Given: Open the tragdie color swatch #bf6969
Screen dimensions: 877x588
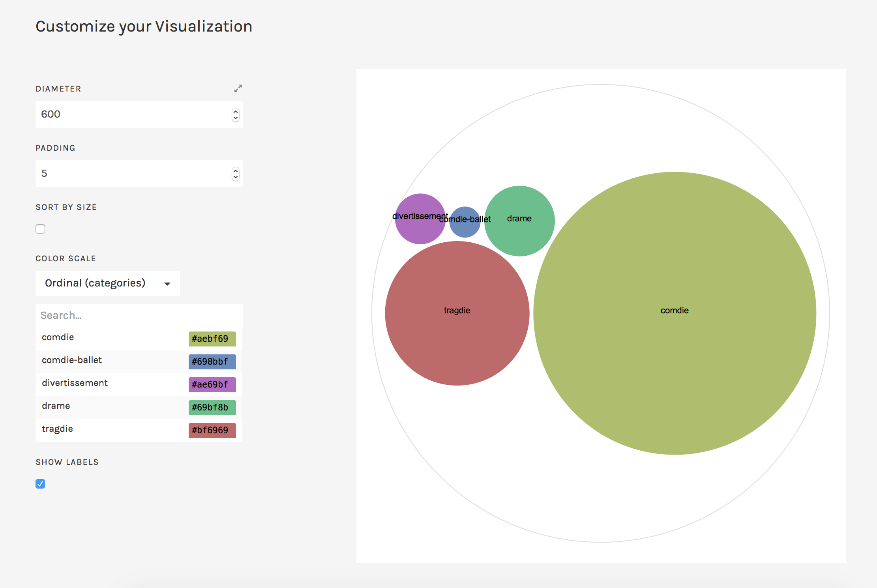Looking at the screenshot, I should pyautogui.click(x=212, y=430).
